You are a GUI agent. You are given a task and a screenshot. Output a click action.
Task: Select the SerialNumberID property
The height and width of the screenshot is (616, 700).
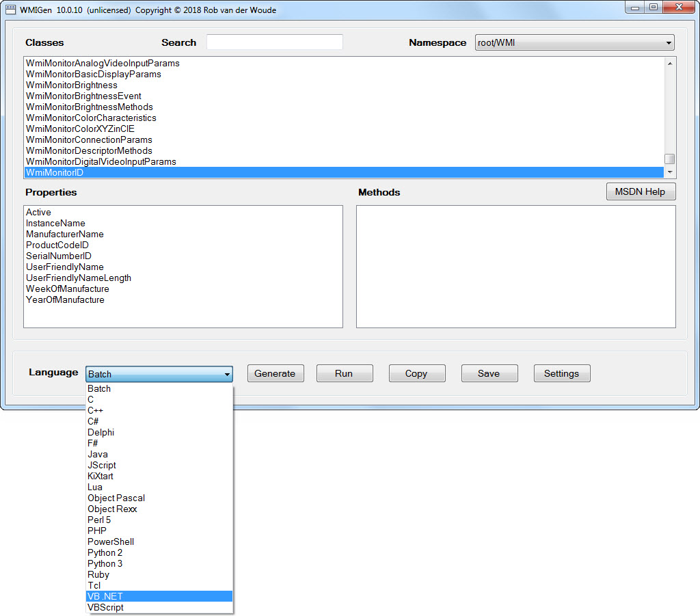point(59,256)
